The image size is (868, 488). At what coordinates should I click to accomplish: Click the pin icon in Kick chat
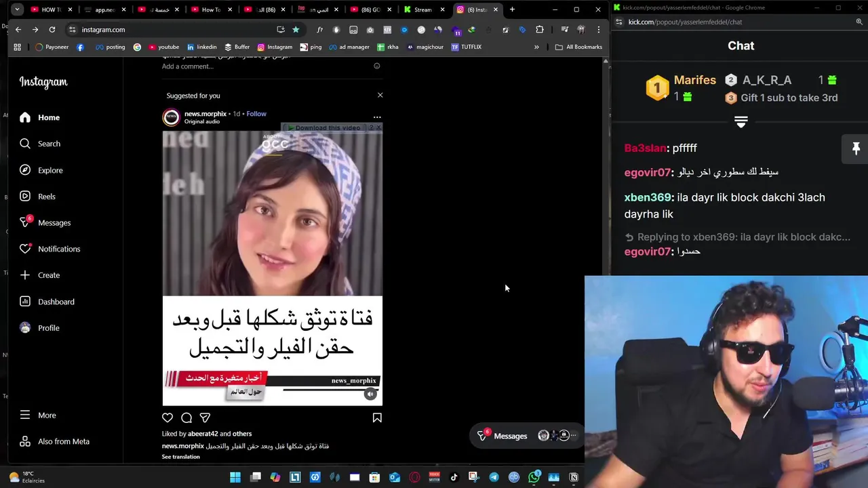(856, 148)
